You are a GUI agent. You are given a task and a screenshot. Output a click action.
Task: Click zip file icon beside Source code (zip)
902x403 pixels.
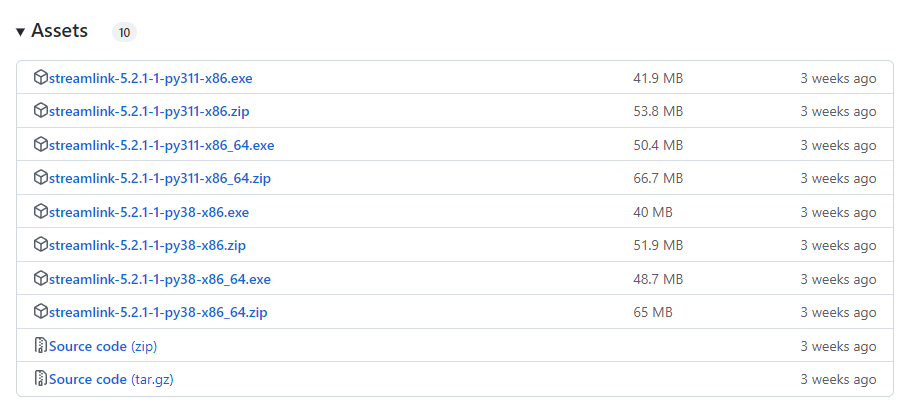[x=41, y=346]
